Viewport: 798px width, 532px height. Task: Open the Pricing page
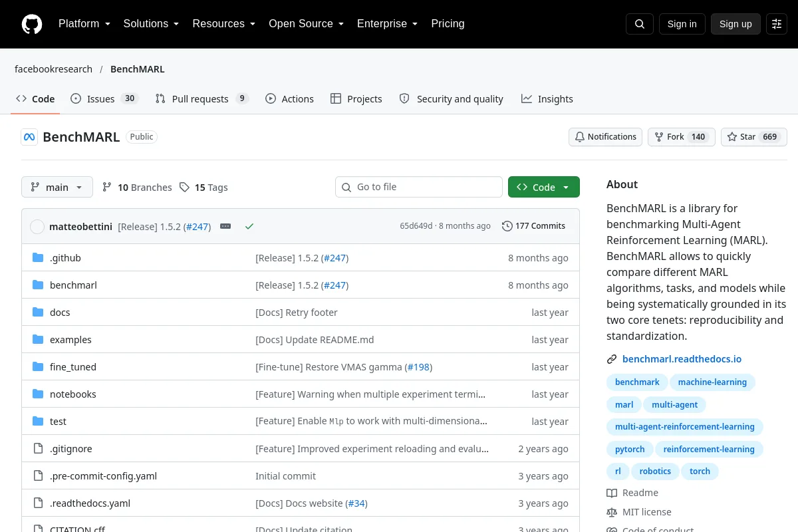(448, 24)
